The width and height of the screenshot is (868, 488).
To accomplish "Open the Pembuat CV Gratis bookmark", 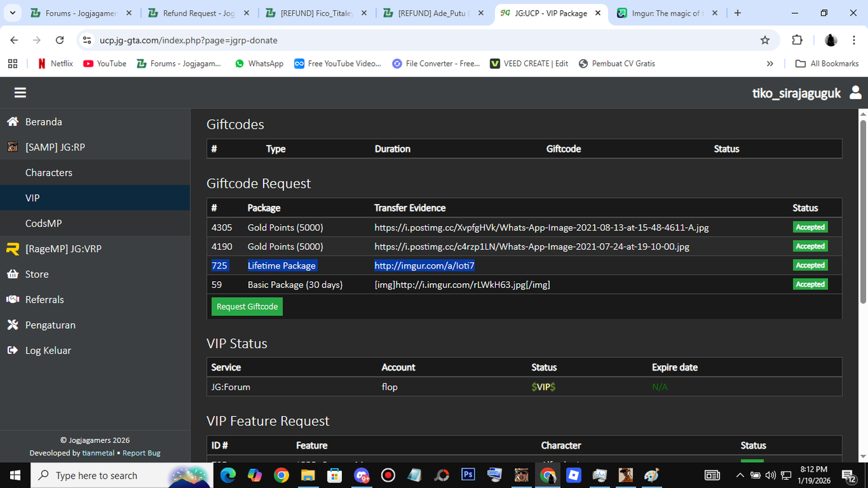I will tap(617, 63).
